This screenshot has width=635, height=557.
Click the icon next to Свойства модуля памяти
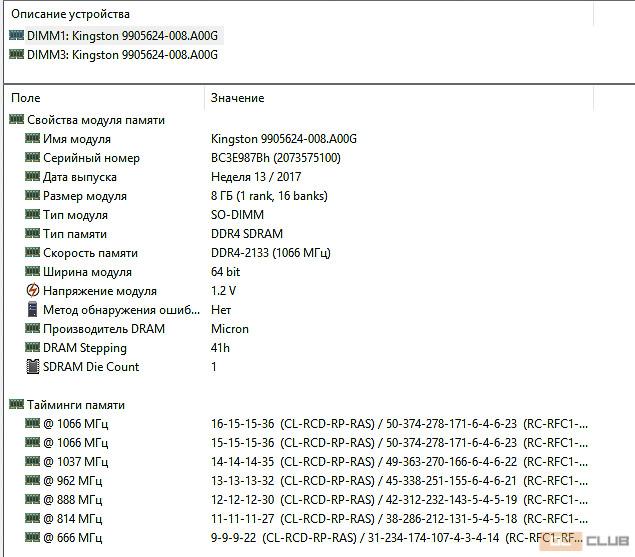[x=17, y=119]
